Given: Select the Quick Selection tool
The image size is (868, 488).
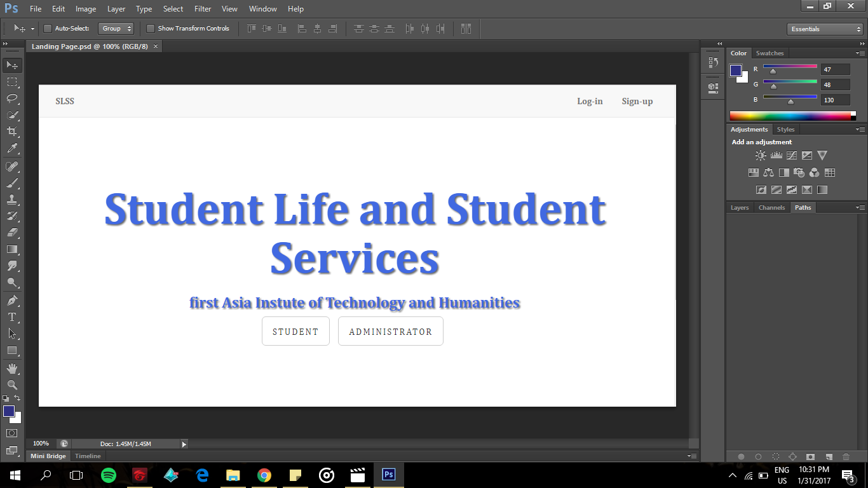Looking at the screenshot, I should (12, 115).
